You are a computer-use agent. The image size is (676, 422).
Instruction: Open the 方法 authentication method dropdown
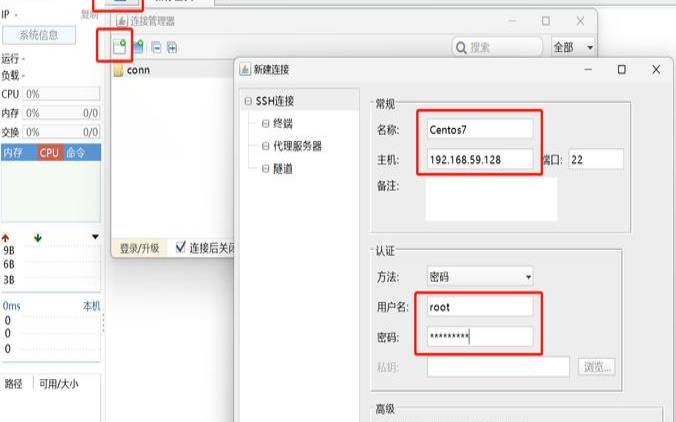[x=480, y=277]
